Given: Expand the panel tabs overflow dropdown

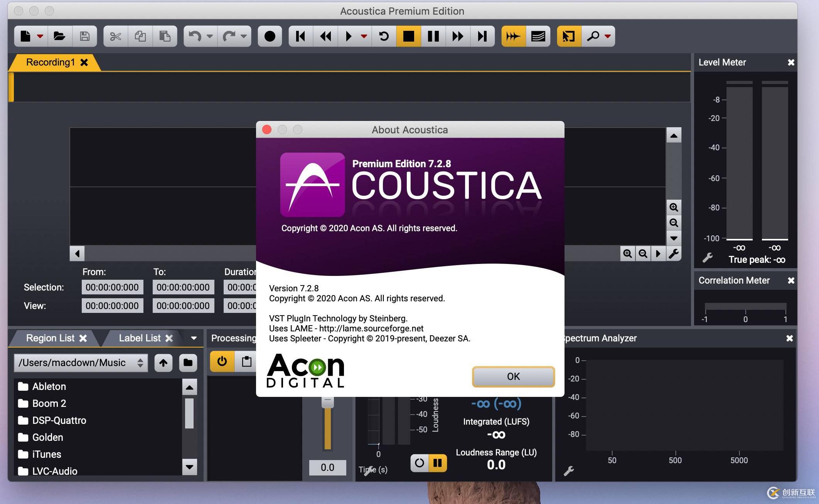Looking at the screenshot, I should click(x=194, y=338).
